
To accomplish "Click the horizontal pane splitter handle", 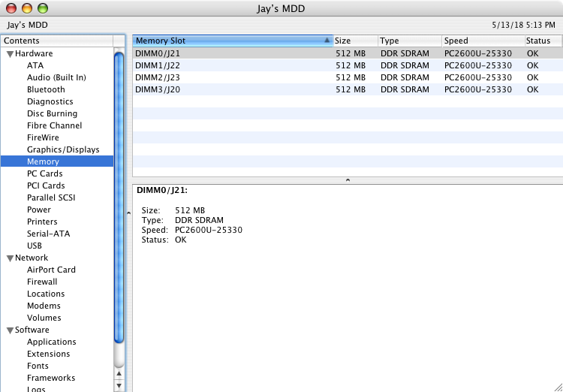I will tap(347, 180).
